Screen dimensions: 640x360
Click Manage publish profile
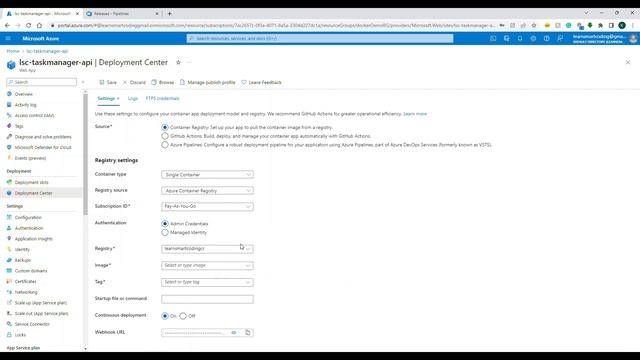pyautogui.click(x=207, y=82)
